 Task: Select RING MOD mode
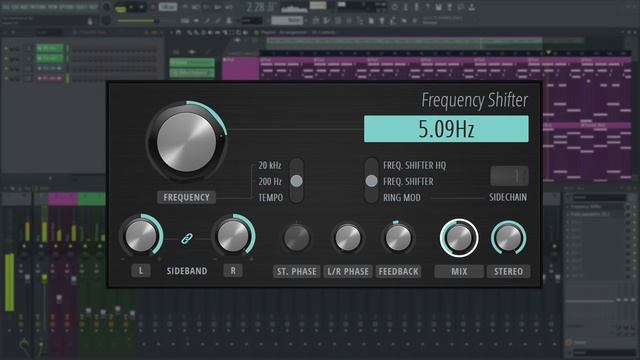402,198
